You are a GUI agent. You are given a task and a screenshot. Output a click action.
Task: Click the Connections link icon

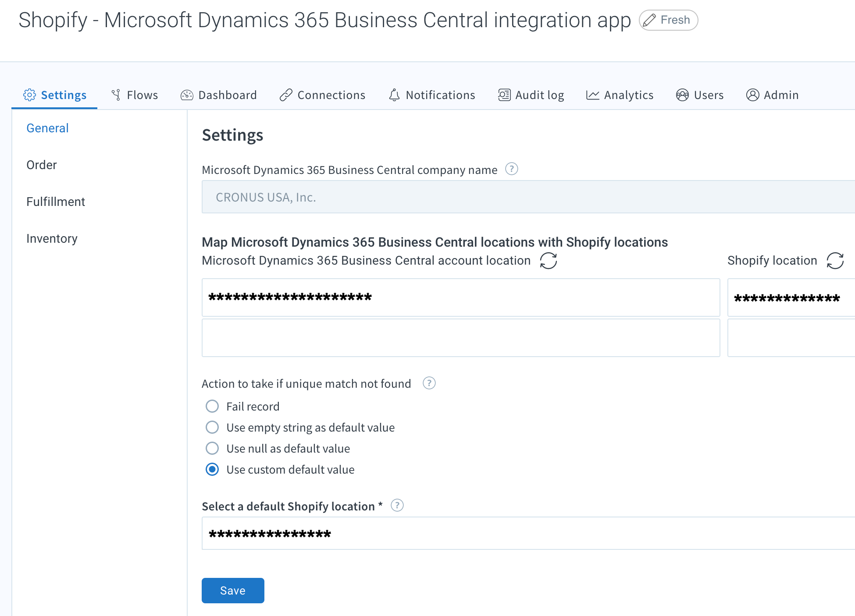coord(286,95)
